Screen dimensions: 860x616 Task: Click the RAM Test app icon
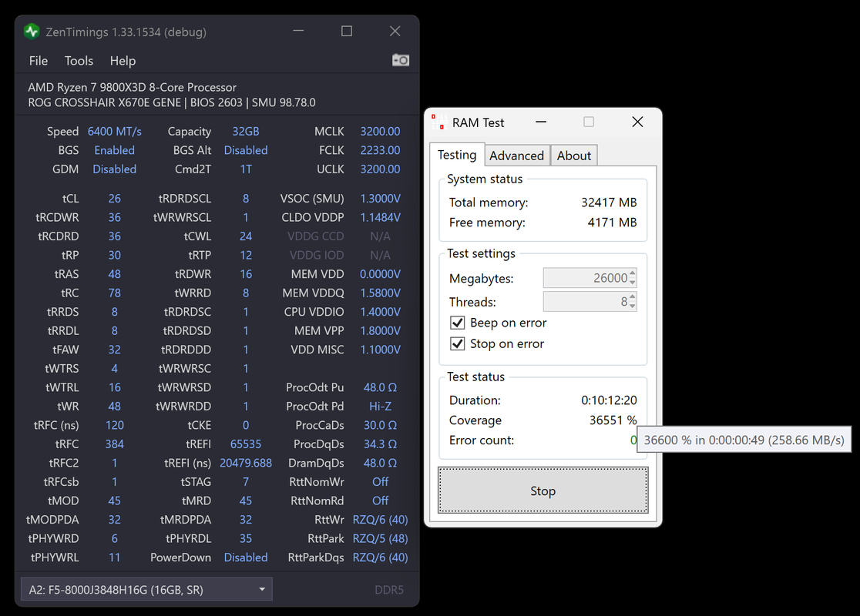(438, 122)
